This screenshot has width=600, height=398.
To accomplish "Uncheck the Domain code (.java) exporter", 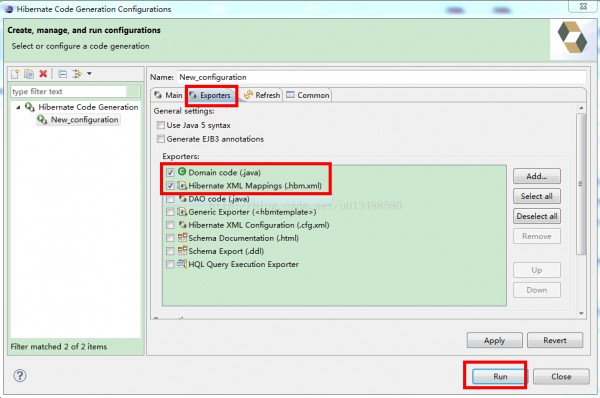I will coord(170,173).
